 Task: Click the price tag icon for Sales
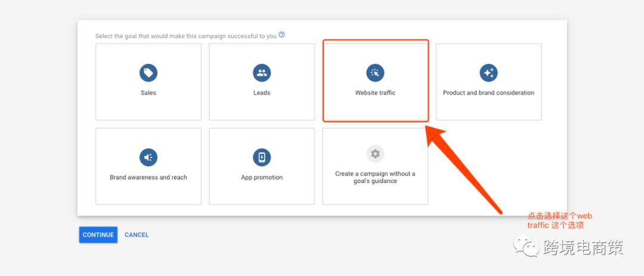(x=148, y=73)
